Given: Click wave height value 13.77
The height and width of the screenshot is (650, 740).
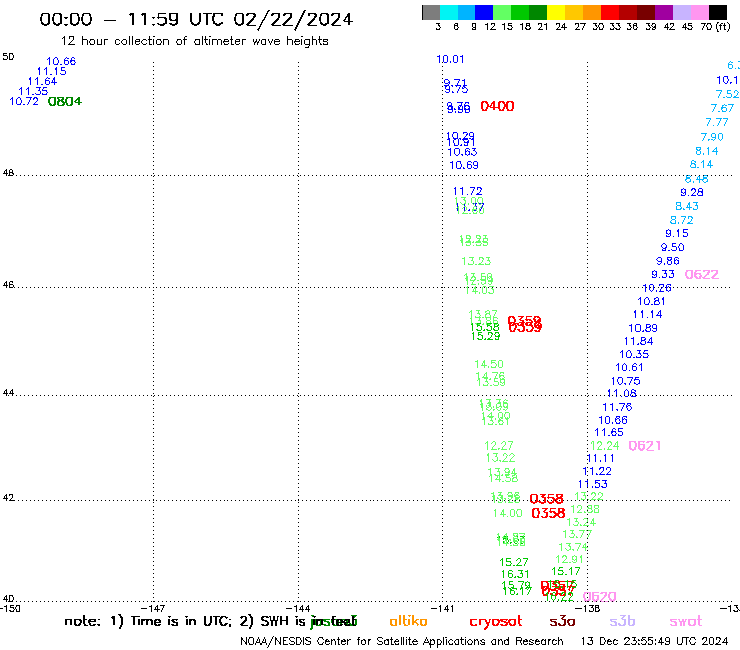Looking at the screenshot, I should [577, 534].
